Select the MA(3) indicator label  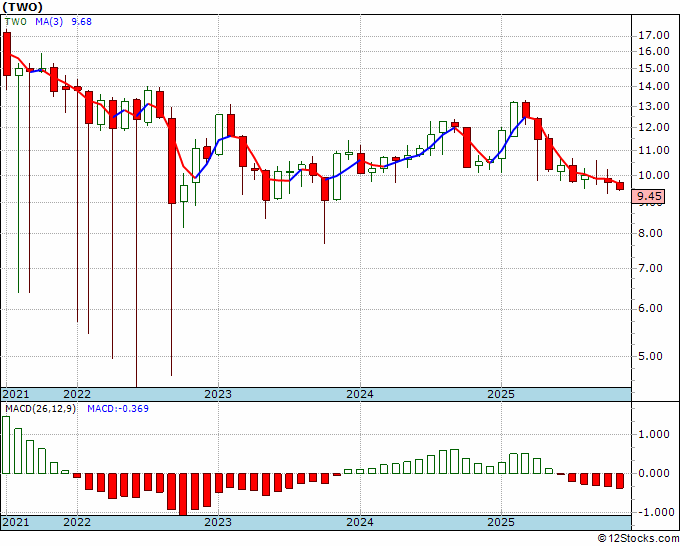point(49,21)
